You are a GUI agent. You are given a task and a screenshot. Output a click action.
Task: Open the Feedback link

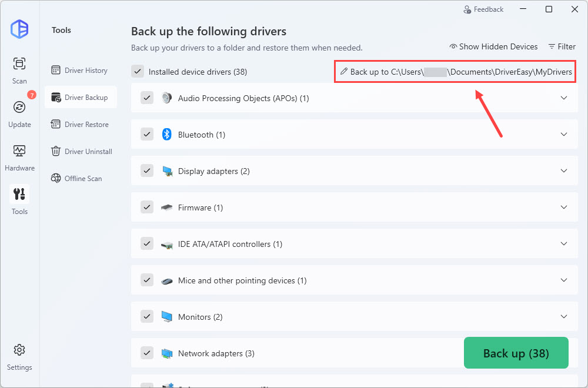[x=483, y=9]
